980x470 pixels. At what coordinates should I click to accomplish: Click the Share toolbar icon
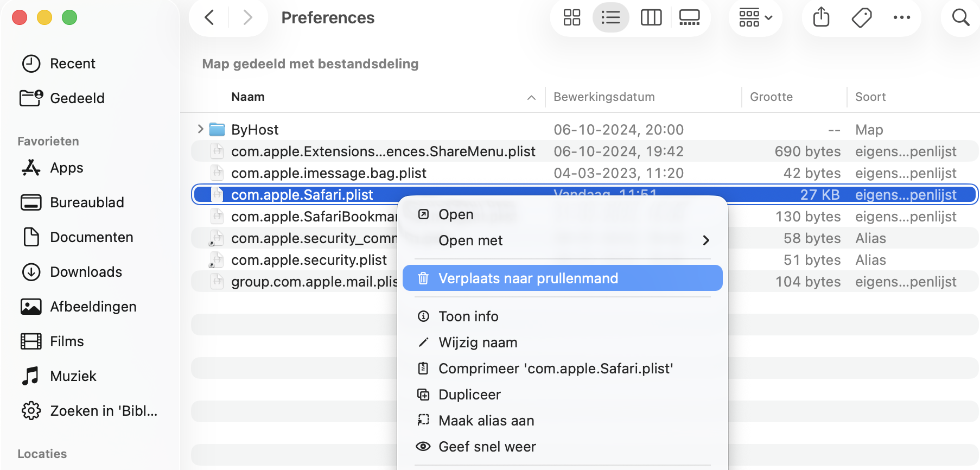[x=821, y=17]
